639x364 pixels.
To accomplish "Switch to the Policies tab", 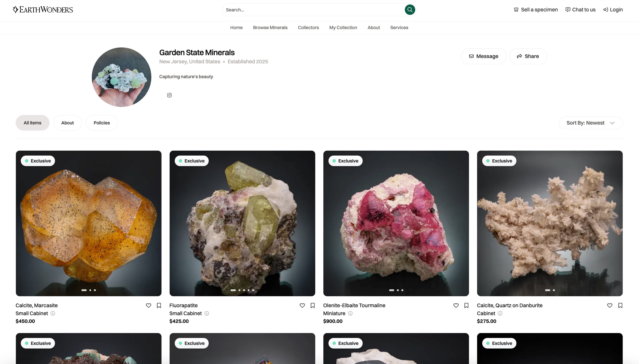I will coord(101,123).
